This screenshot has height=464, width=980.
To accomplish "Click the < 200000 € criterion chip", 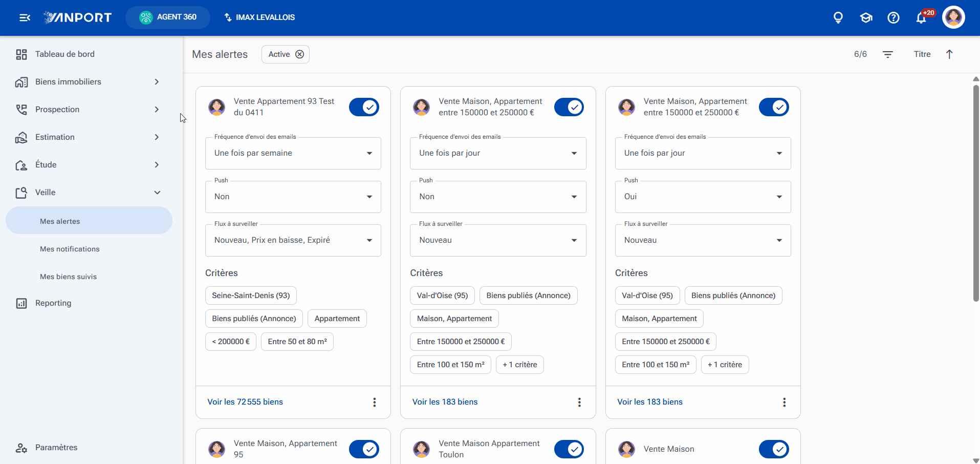I will click(x=231, y=342).
